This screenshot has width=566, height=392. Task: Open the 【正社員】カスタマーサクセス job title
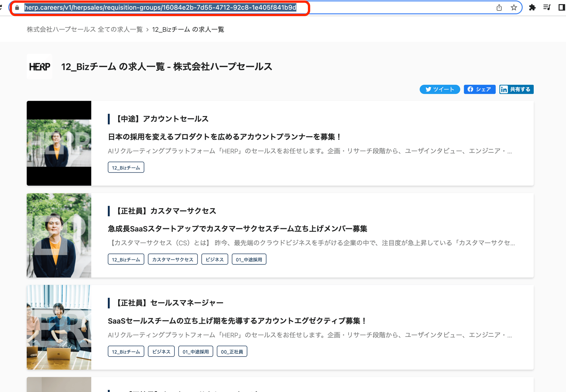click(165, 211)
